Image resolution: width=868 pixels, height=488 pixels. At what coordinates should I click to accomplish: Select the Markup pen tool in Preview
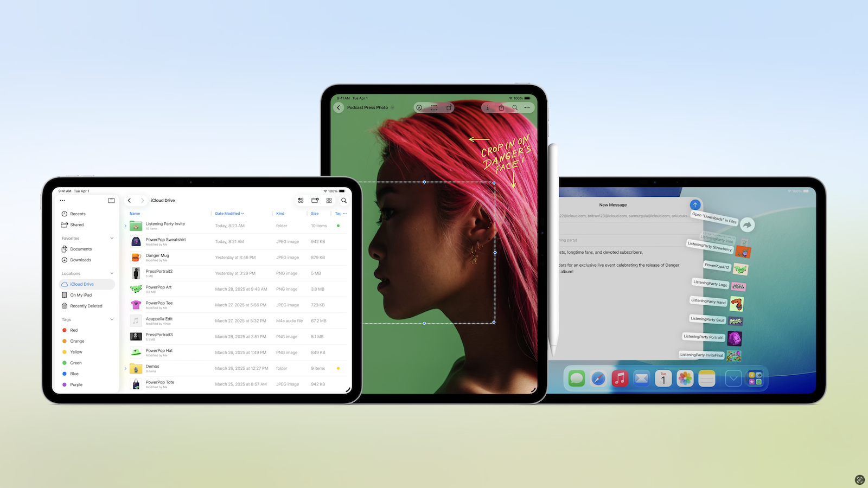(x=419, y=108)
